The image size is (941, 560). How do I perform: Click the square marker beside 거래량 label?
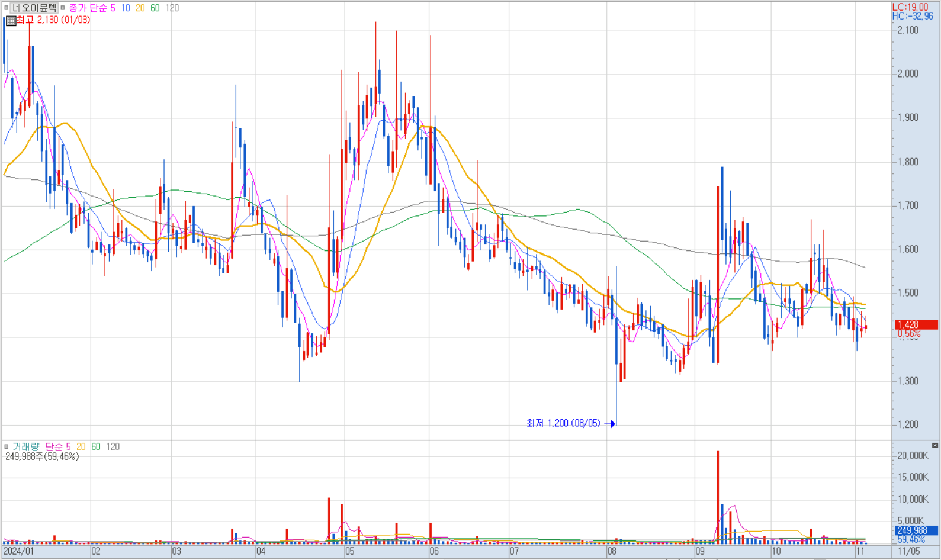click(6, 447)
